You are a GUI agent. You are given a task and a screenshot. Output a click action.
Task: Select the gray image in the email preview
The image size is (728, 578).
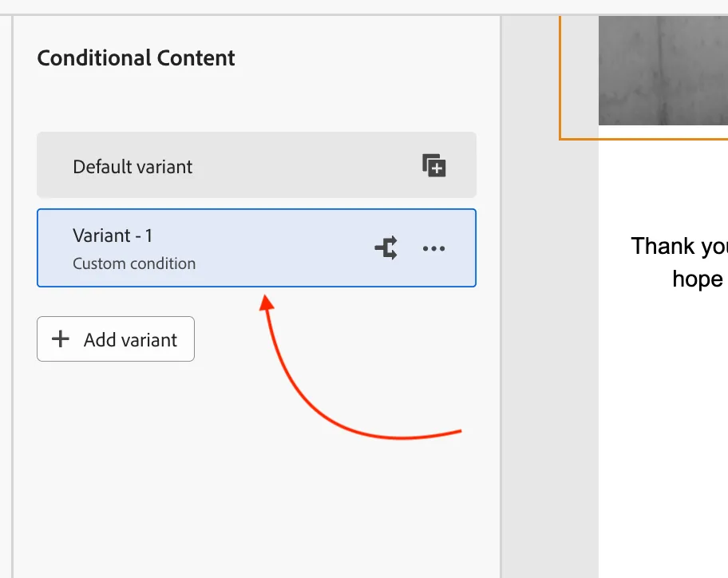click(663, 70)
